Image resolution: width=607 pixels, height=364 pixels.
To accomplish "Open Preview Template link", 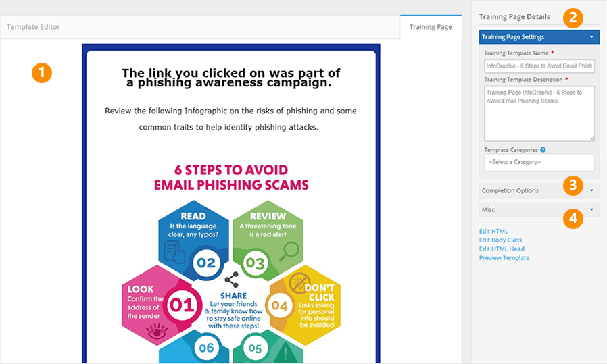I will point(504,257).
